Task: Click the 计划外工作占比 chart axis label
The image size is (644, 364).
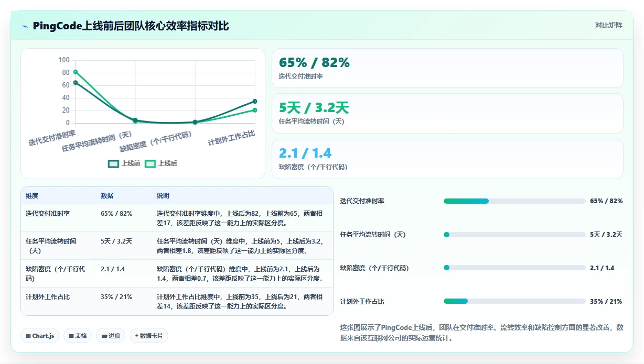Action: pyautogui.click(x=231, y=138)
